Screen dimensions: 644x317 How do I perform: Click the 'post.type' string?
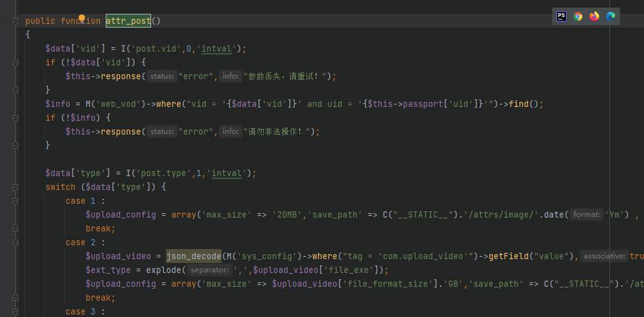click(164, 173)
